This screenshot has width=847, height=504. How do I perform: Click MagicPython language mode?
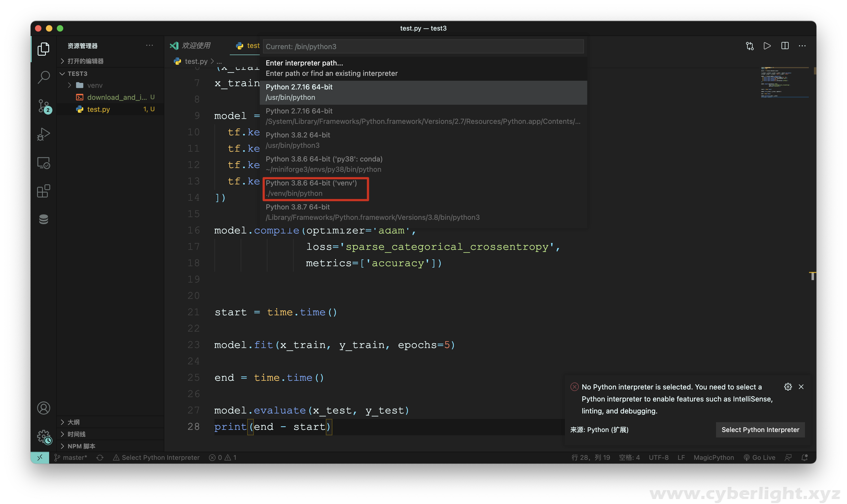714,457
